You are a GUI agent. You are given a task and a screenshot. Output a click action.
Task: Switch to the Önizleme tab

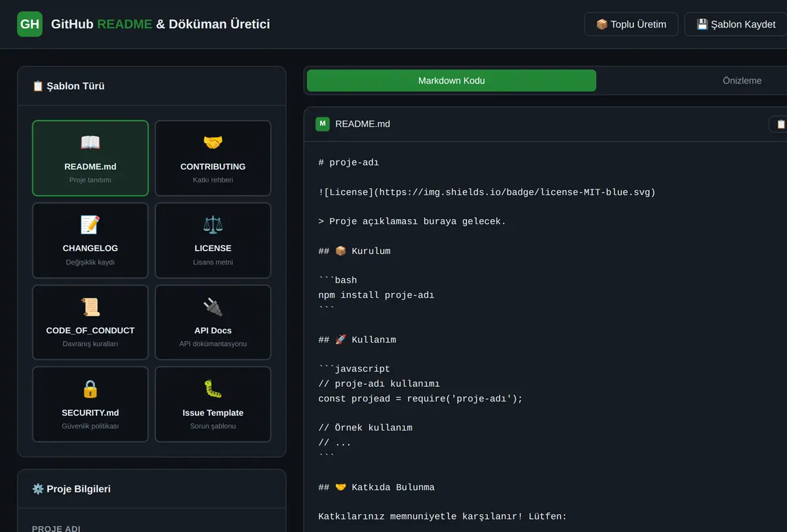(742, 81)
